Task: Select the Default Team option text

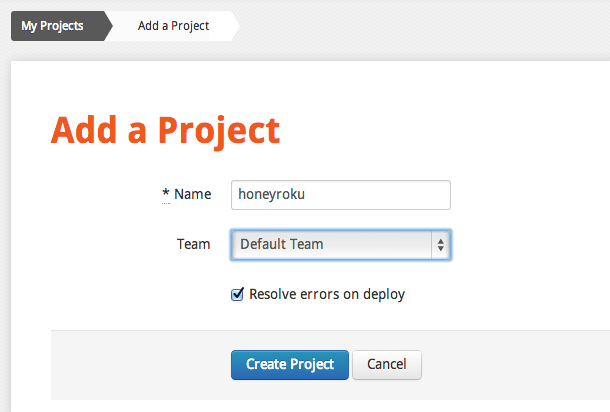Action: (x=281, y=244)
